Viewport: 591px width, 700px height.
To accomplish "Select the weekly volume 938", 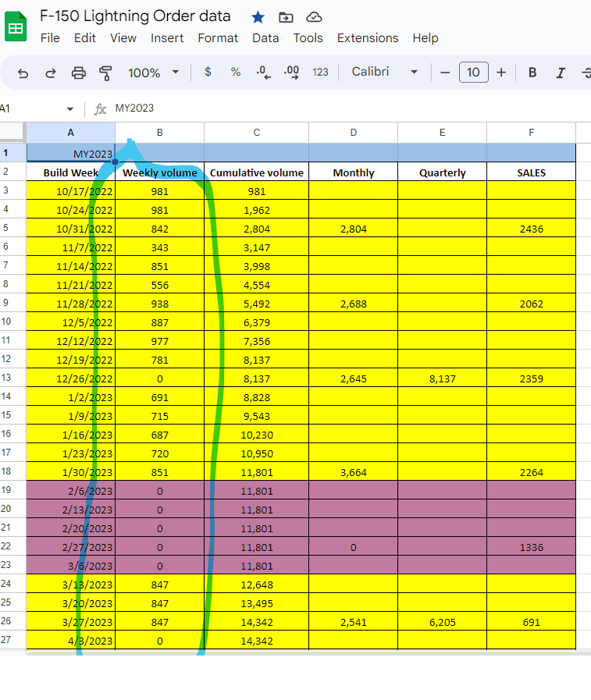I will (159, 304).
